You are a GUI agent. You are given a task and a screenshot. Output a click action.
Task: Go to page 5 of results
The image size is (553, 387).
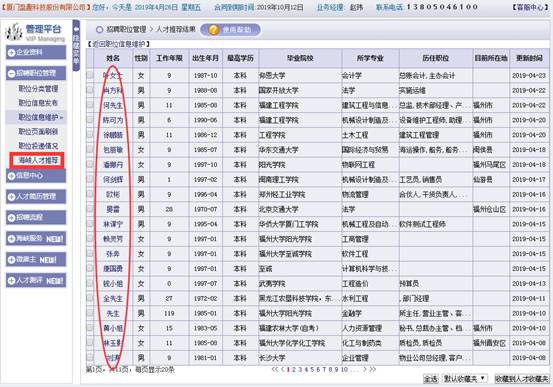pyautogui.click(x=312, y=369)
